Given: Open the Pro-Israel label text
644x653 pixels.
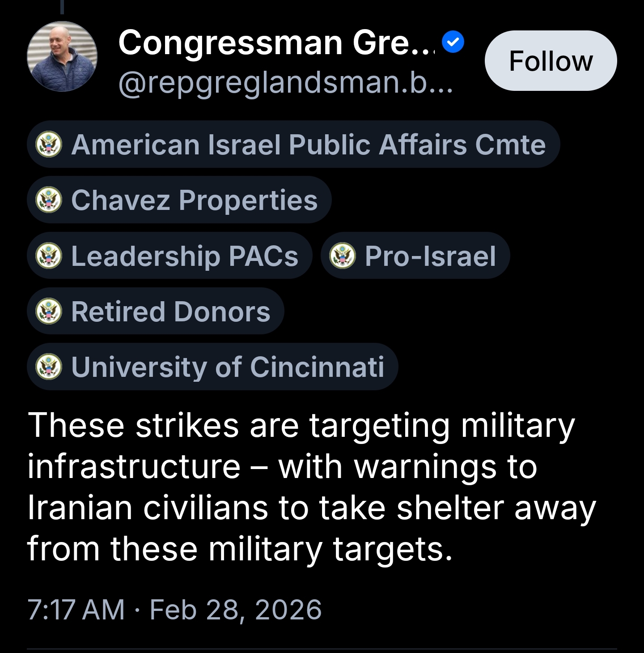Looking at the screenshot, I should click(x=430, y=256).
